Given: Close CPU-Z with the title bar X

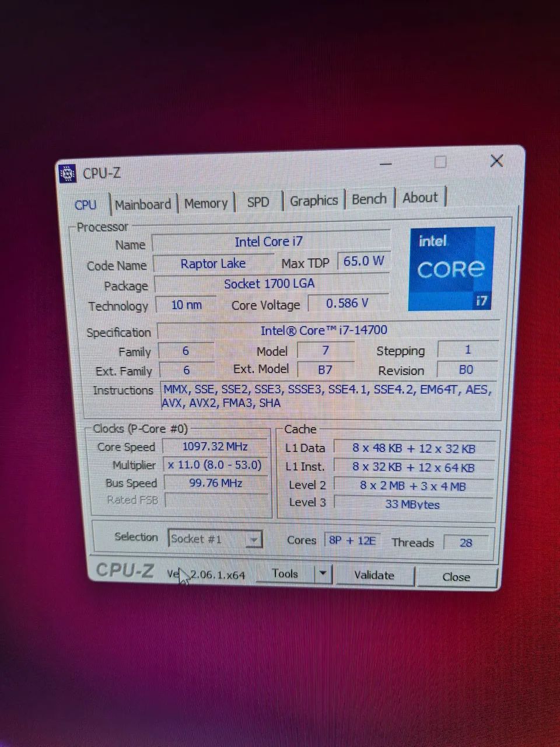Looking at the screenshot, I should coord(496,161).
